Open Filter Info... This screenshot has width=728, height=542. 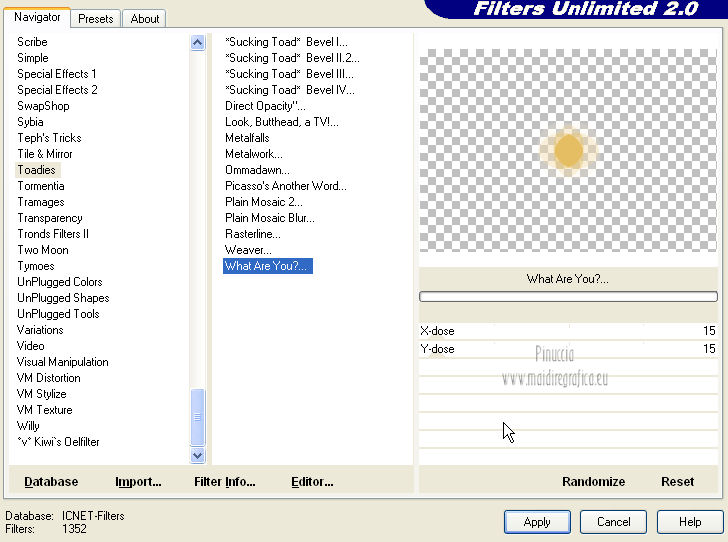[x=225, y=482]
